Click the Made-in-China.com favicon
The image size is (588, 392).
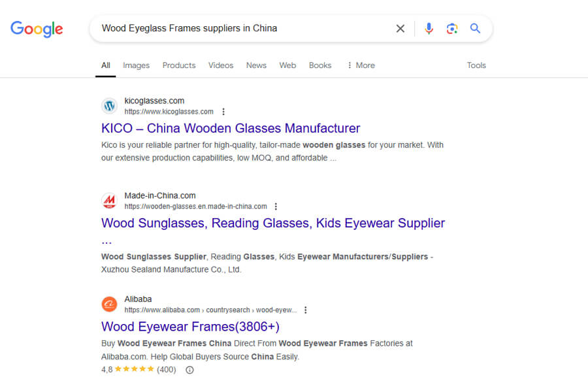109,201
